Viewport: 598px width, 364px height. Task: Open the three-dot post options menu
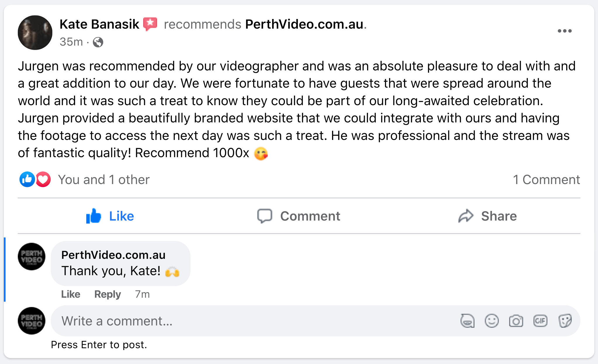pyautogui.click(x=564, y=31)
